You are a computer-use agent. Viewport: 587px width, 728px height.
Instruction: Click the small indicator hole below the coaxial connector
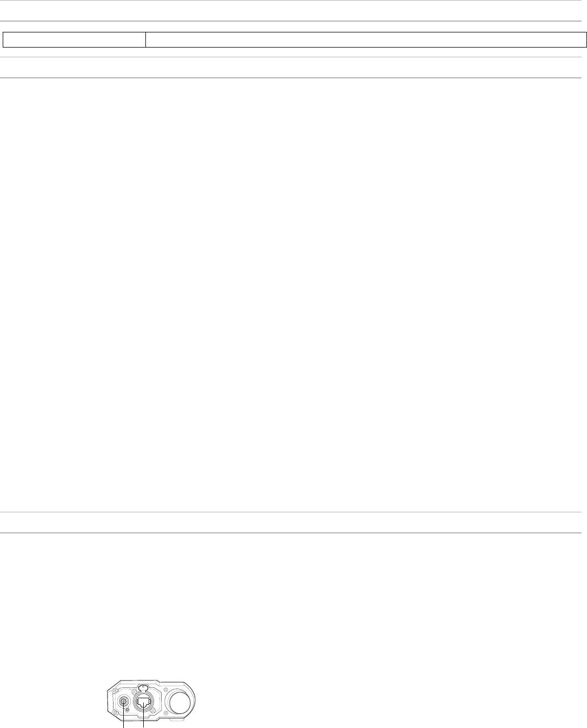(127, 710)
